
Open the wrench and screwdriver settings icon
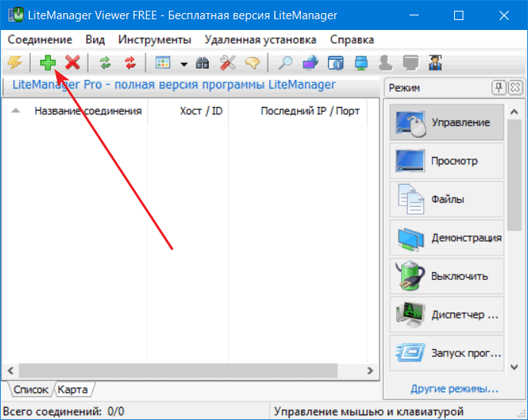(x=228, y=63)
